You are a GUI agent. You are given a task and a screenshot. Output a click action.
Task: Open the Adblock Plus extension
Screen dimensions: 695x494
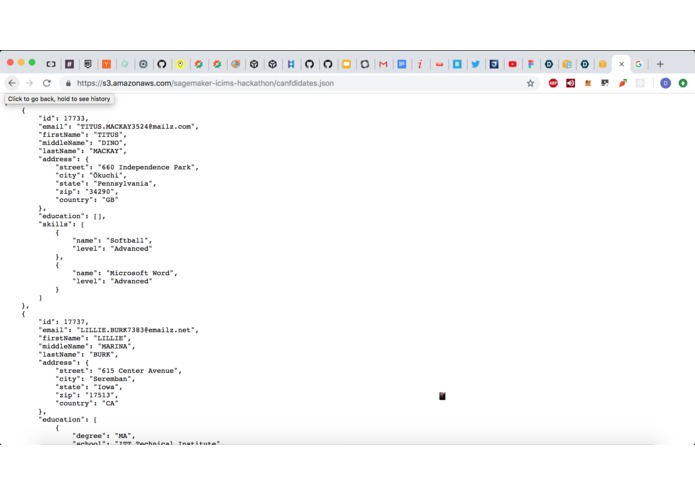pos(553,83)
